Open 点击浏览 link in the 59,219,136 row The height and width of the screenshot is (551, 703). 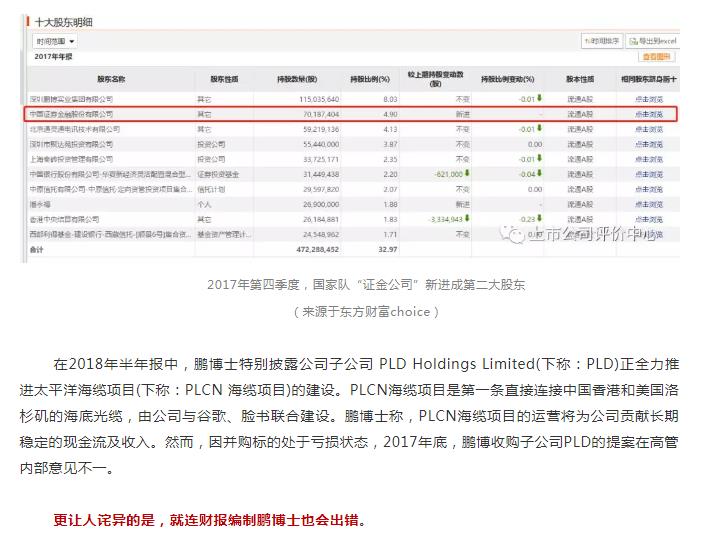point(649,129)
